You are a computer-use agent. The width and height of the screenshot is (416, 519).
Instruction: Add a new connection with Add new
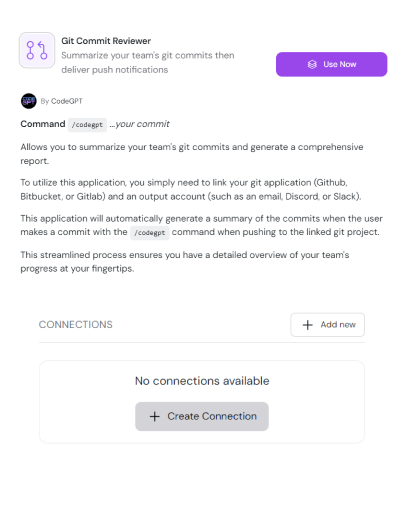327,325
